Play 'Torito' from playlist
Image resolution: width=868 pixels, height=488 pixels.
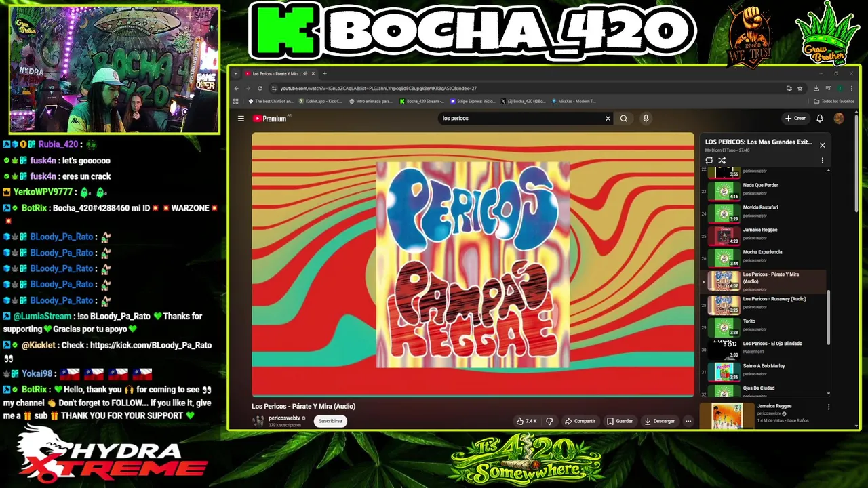(x=764, y=327)
